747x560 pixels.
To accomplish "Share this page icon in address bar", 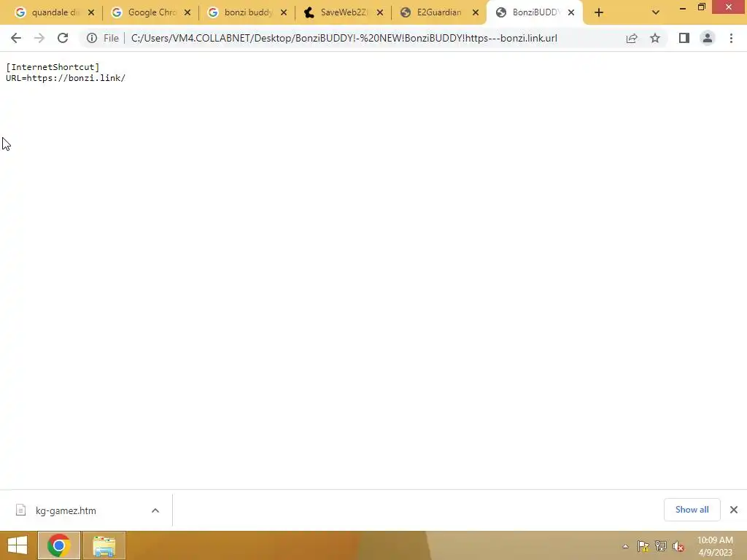I will pos(632,38).
